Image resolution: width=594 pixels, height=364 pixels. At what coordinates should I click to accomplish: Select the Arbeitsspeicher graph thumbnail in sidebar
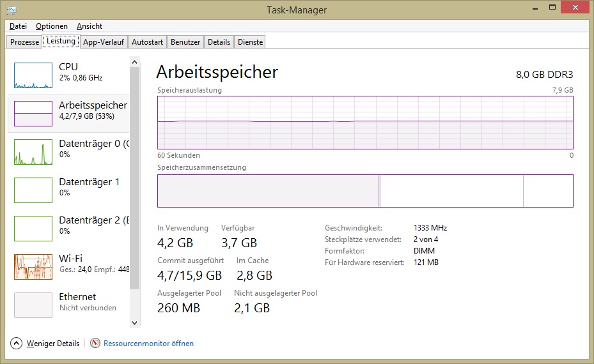tap(33, 113)
